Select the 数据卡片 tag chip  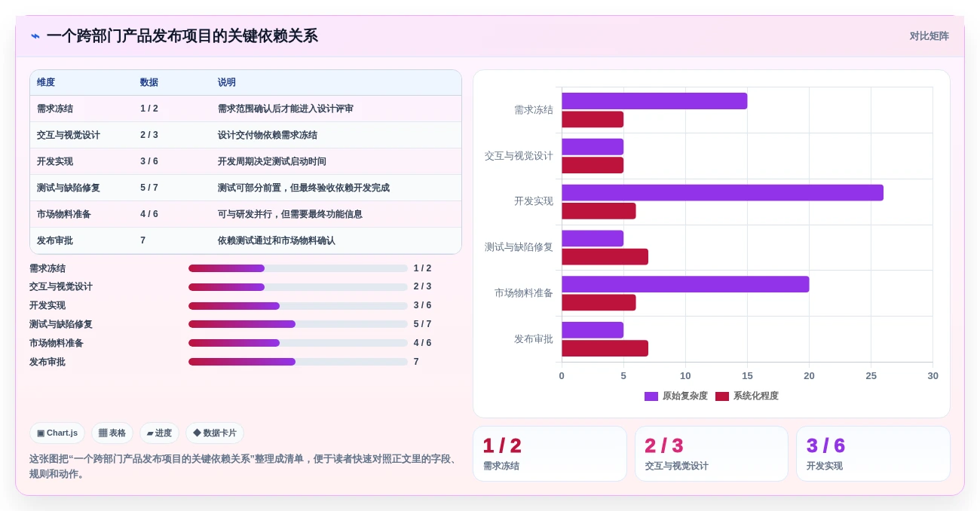pos(215,433)
